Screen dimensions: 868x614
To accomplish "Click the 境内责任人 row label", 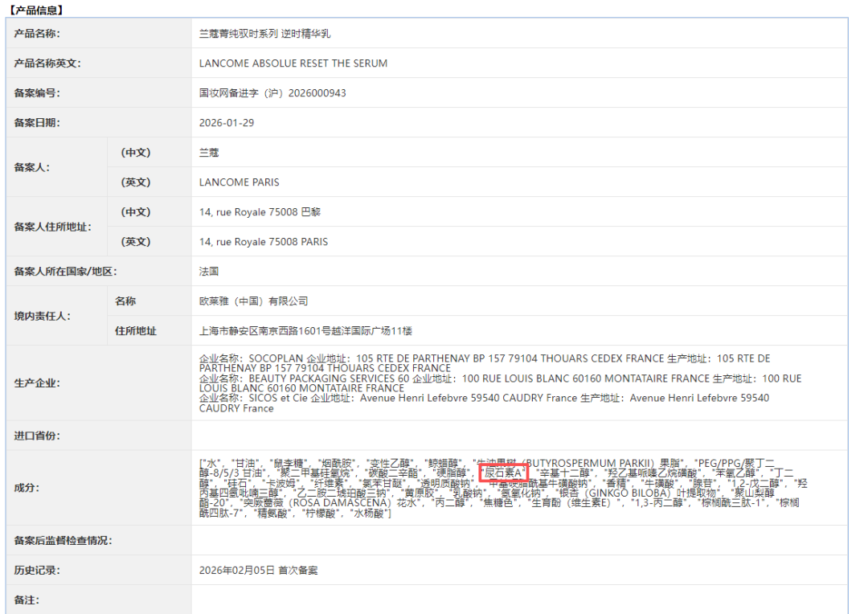I will 42,316.
